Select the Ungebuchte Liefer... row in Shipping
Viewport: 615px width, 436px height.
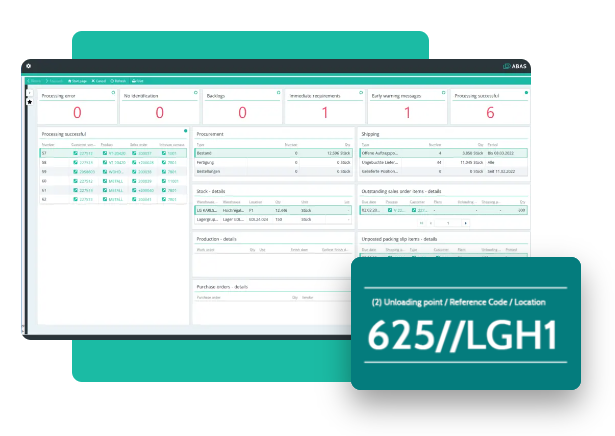(444, 162)
